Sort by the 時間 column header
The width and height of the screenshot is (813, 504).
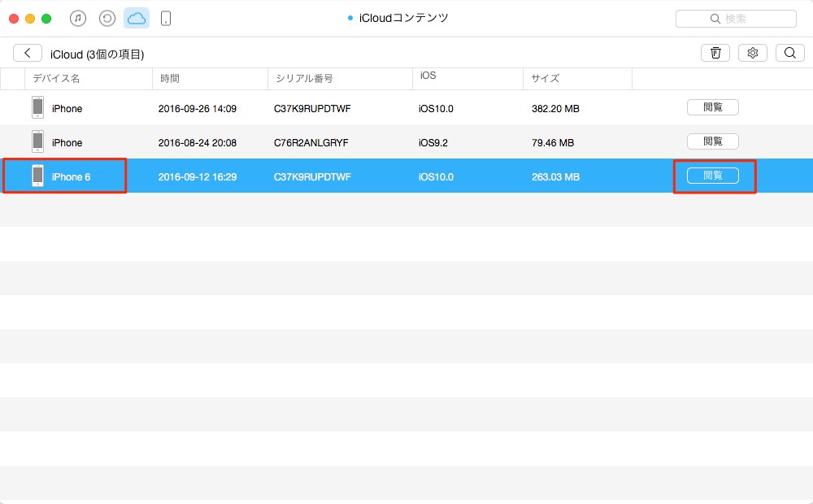pyautogui.click(x=210, y=79)
